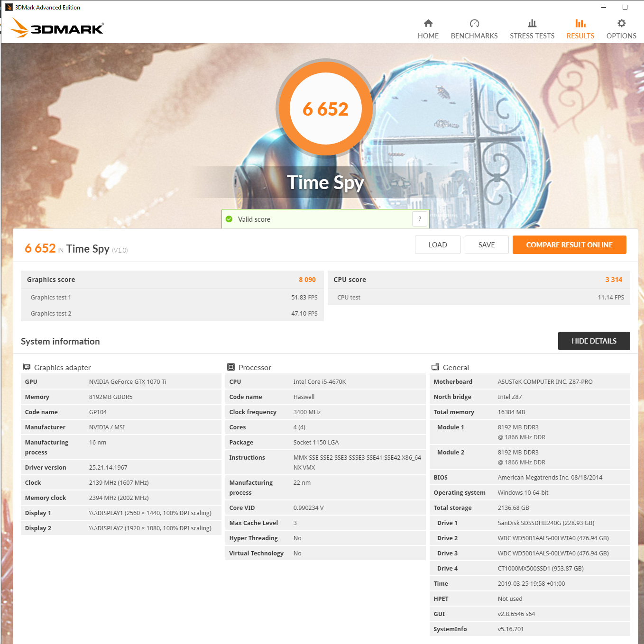Click the Total storage 2136.68 GB value
The height and width of the screenshot is (644, 644).
(x=513, y=508)
